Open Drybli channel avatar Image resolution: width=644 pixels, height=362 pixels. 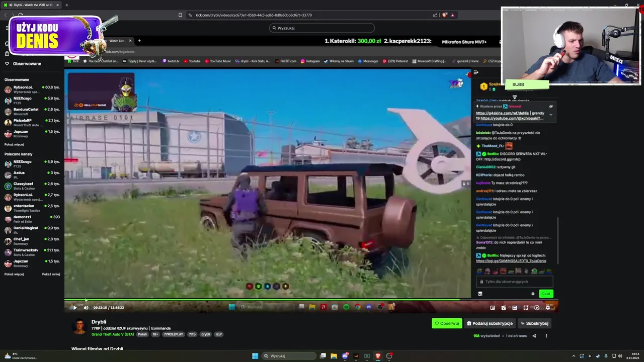click(79, 326)
